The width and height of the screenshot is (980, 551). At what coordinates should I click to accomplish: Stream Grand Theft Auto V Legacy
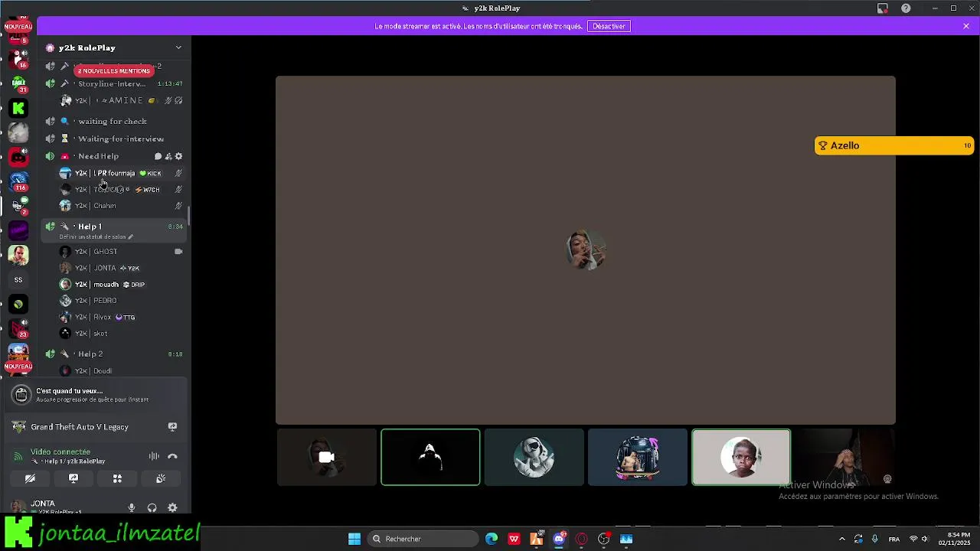pos(172,426)
